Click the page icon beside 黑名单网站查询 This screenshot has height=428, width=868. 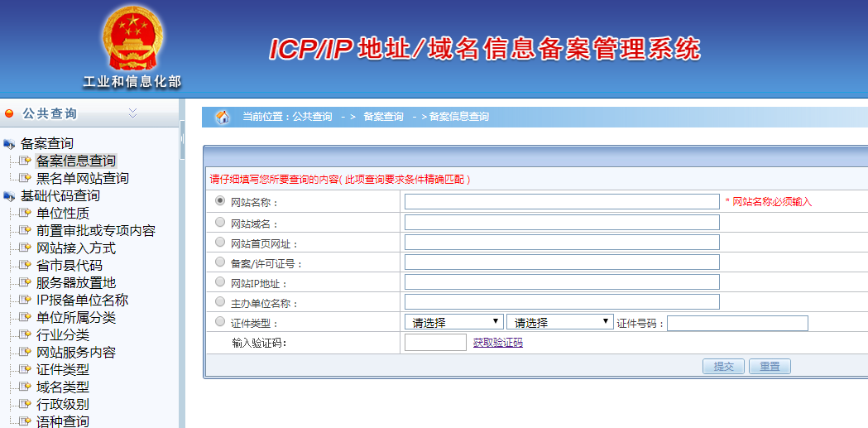[25, 178]
